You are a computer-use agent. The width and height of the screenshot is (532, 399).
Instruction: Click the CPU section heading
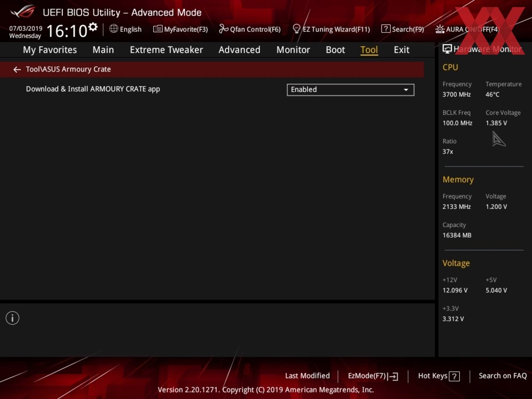point(450,67)
